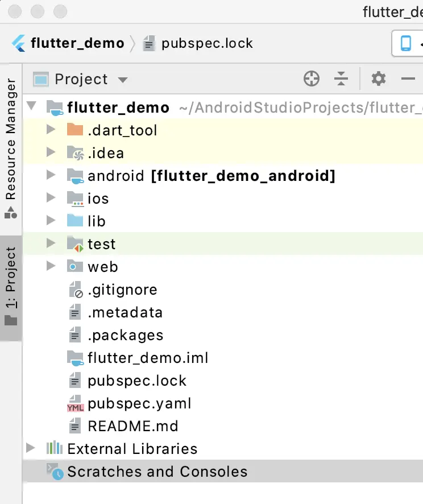Expand External Libraries node
This screenshot has width=423, height=504.
pos(31,448)
